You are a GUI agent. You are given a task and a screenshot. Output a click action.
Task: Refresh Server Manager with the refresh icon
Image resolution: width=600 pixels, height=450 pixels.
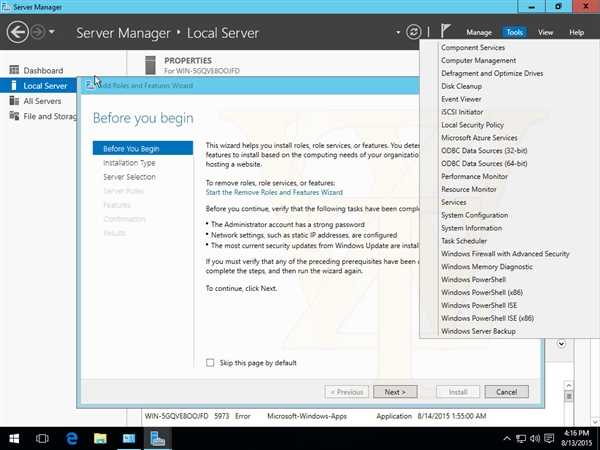point(414,32)
